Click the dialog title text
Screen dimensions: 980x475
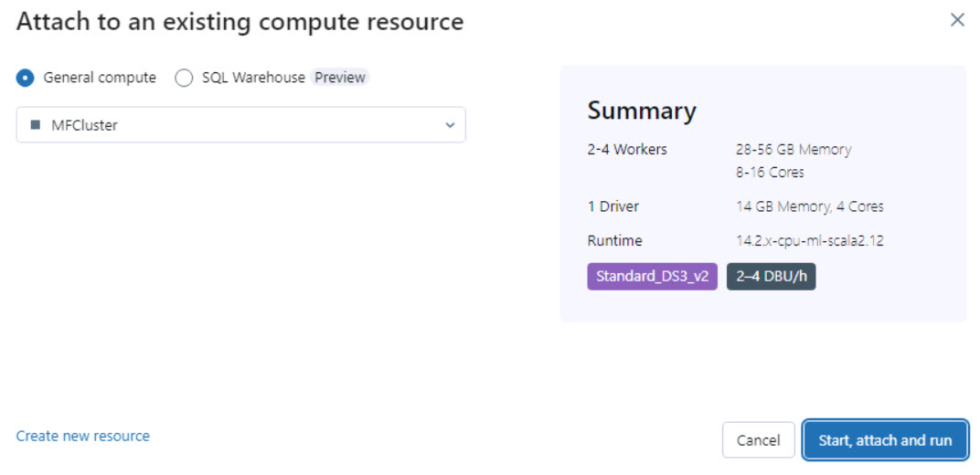(x=240, y=22)
